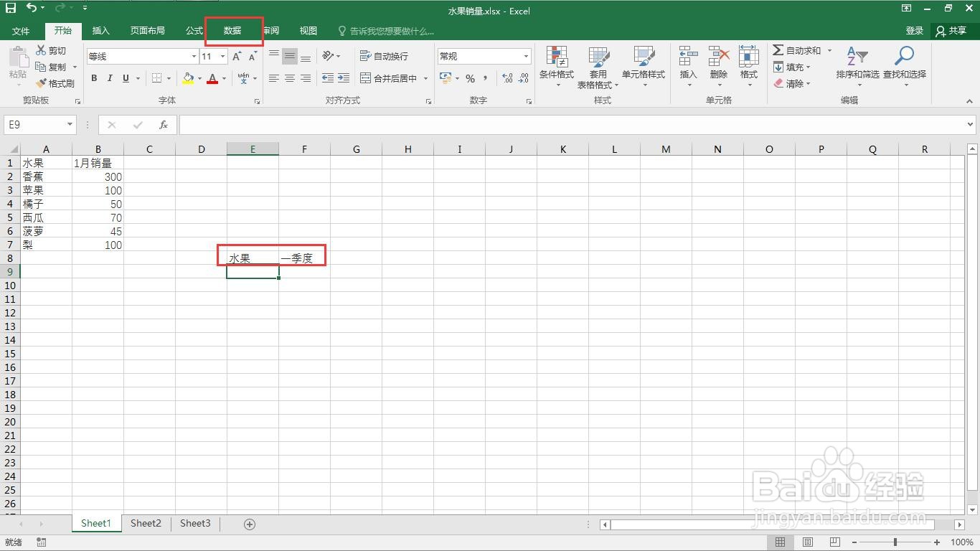Expand the formula bar
Viewport: 980px width, 551px height.
[x=971, y=124]
